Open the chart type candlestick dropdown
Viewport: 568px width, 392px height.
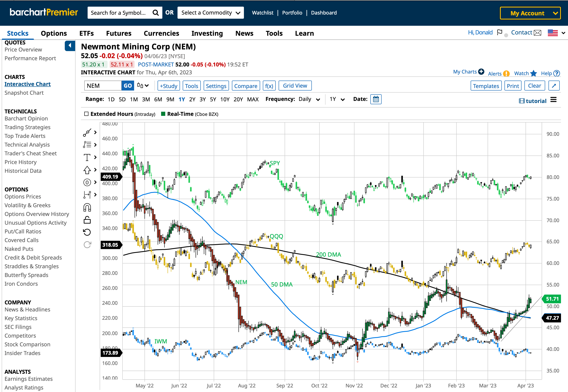pos(143,86)
